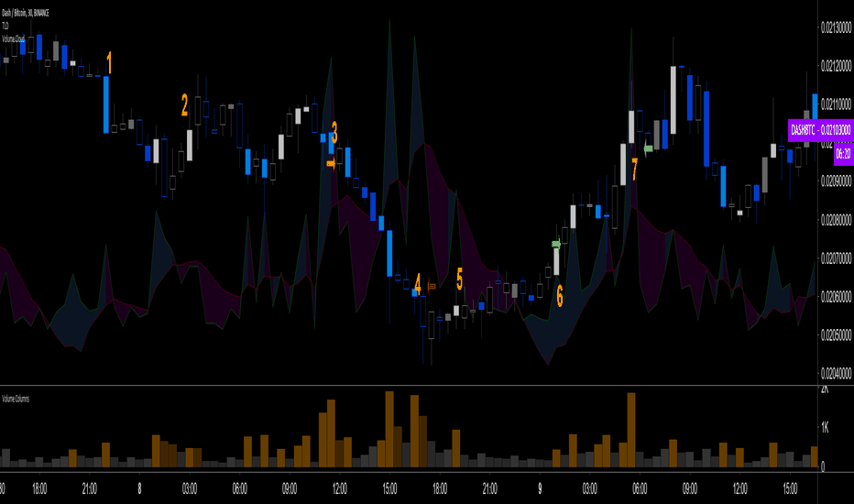The height and width of the screenshot is (504, 854).
Task: Click the 0 volume axis label
Action: pos(823,467)
